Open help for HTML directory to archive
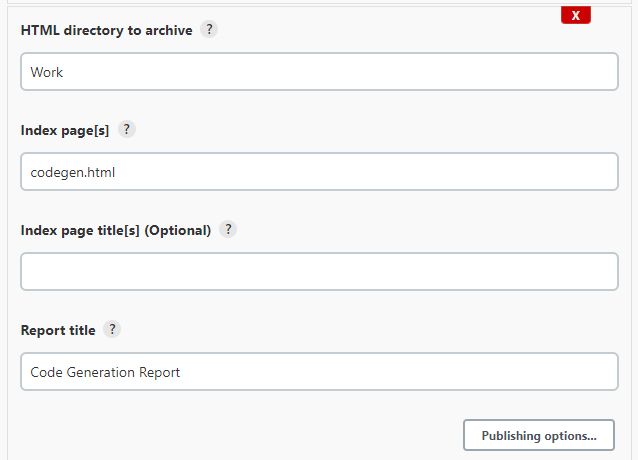638x460 pixels. (209, 30)
